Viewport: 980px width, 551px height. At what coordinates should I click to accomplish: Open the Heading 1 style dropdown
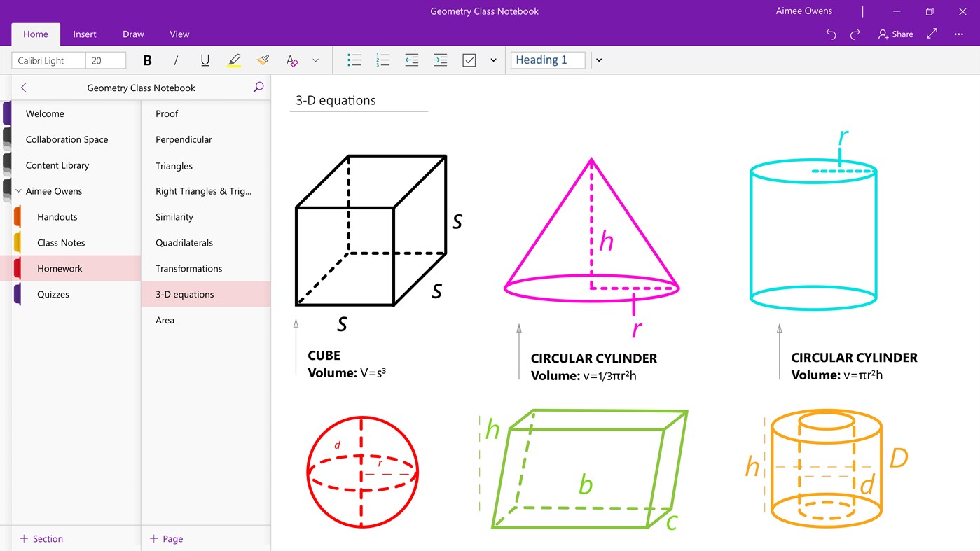(x=599, y=60)
